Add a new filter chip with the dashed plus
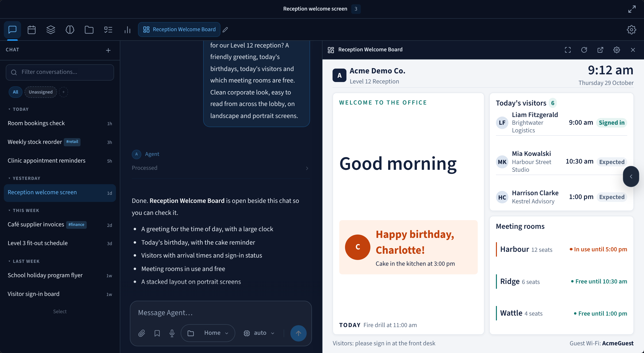 (x=63, y=92)
